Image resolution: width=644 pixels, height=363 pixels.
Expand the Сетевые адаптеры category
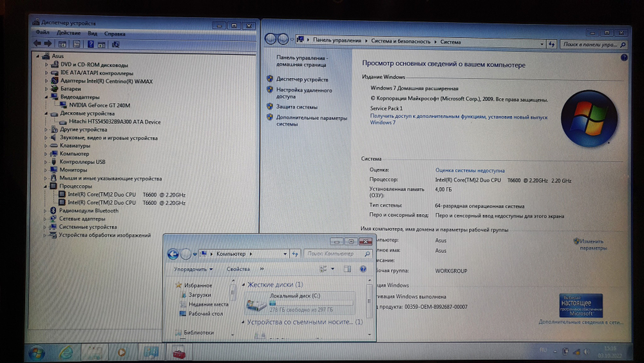(x=45, y=219)
